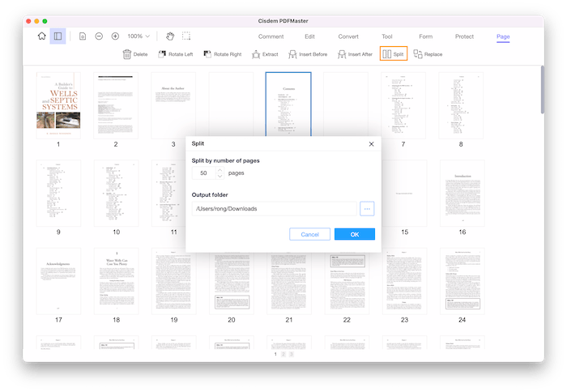
Task: Click the pages number field showing 50
Action: (x=203, y=173)
